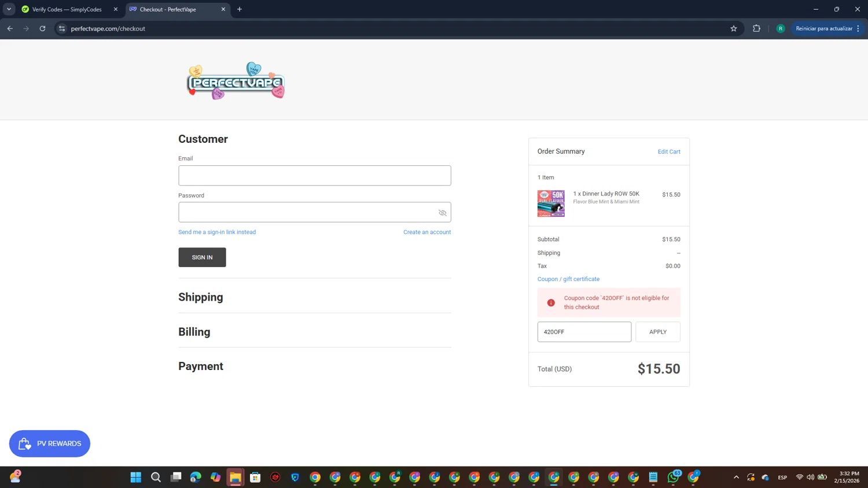Click the SIGN IN button
Screen dimensions: 868x488
pos(202,257)
